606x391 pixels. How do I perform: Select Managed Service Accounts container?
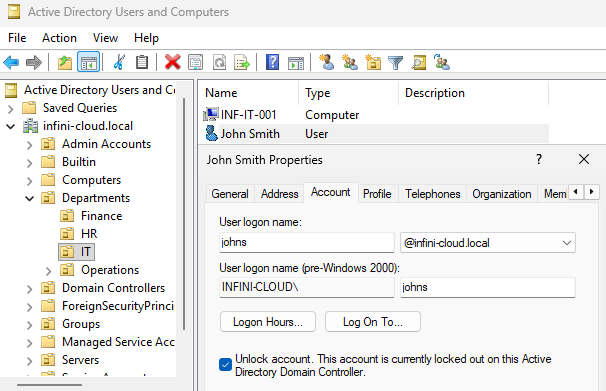(x=108, y=342)
